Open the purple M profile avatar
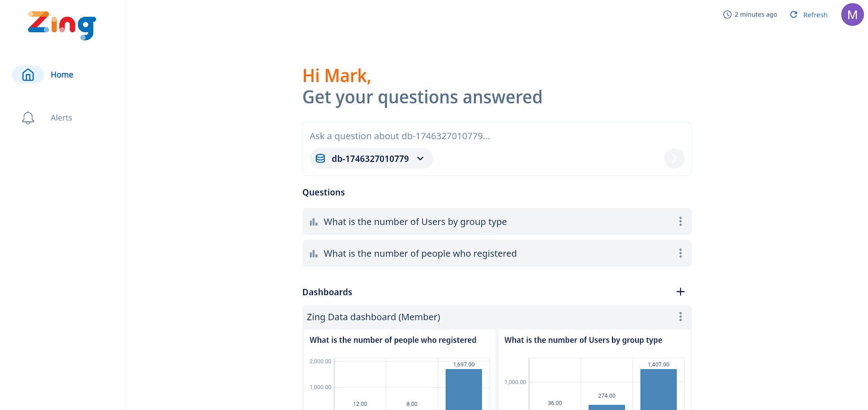This screenshot has height=410, width=868. pos(852,15)
